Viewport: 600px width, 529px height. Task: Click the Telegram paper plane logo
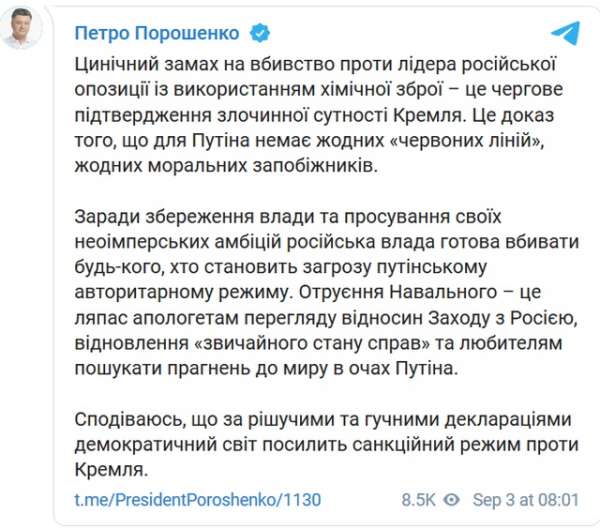tap(564, 33)
